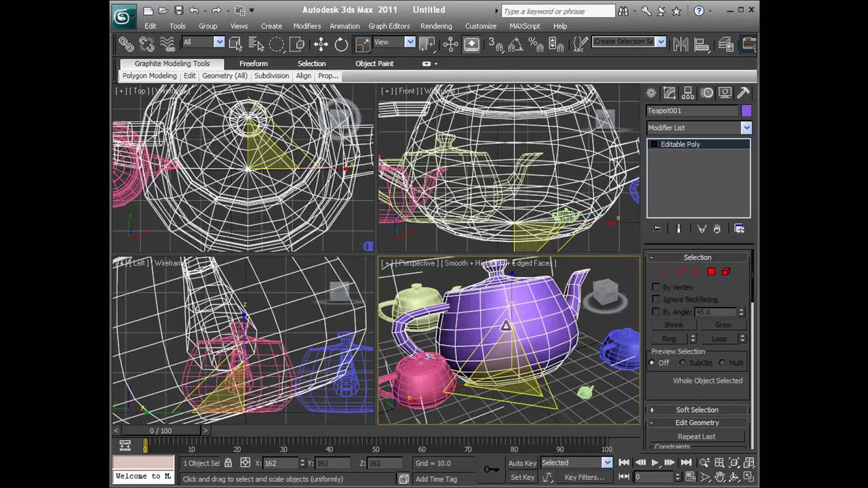Select the Element sub-object level icon
The height and width of the screenshot is (488, 868).
point(726,272)
